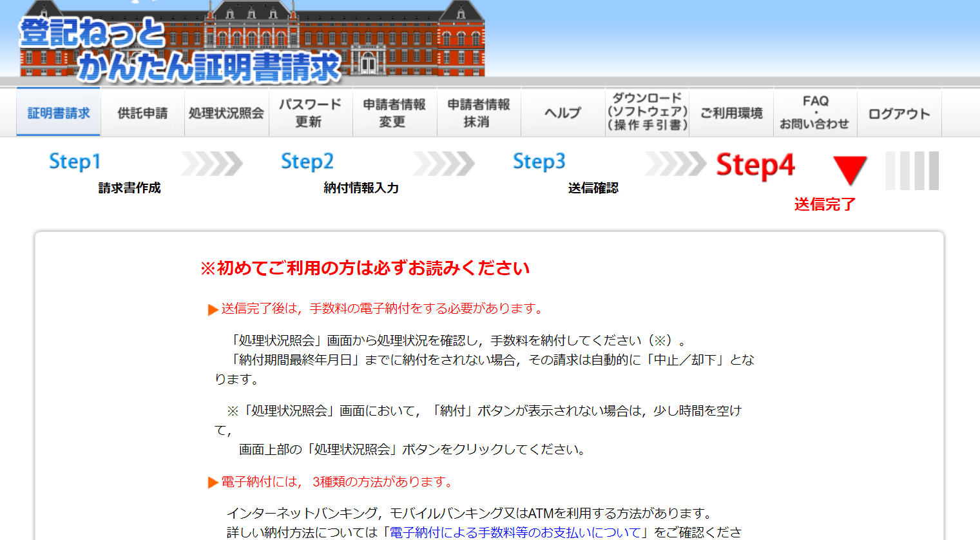This screenshot has height=540, width=980.
Task: Open 処理状況照会 in the navigation bar
Action: (226, 113)
